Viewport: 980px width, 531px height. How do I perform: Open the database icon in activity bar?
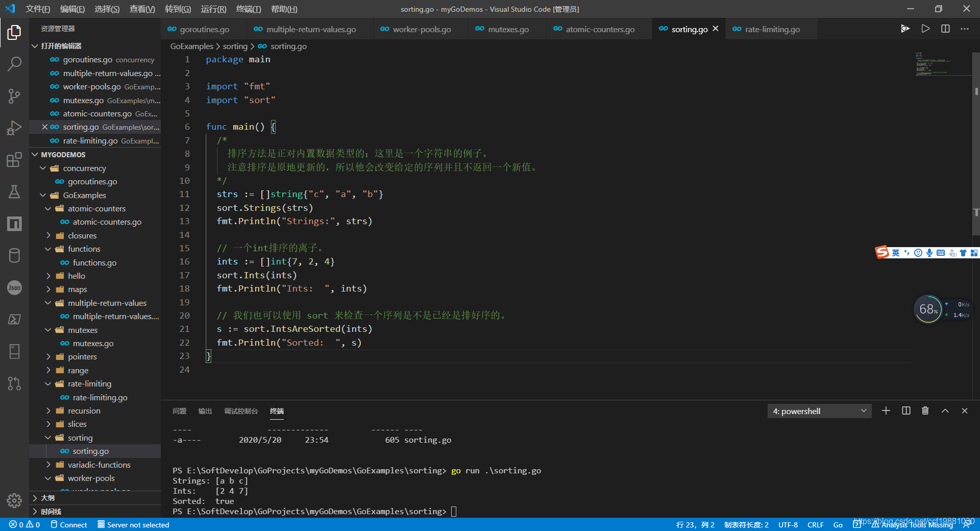point(14,255)
